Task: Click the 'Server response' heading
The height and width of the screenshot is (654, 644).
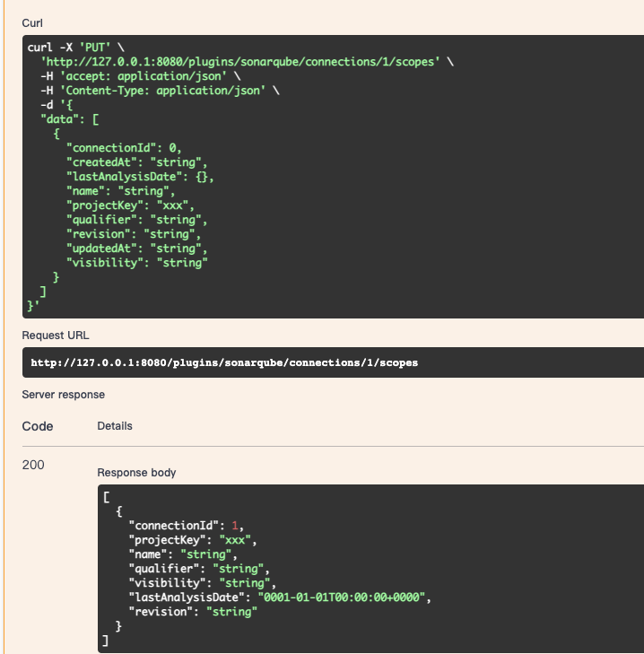Action: 64,395
